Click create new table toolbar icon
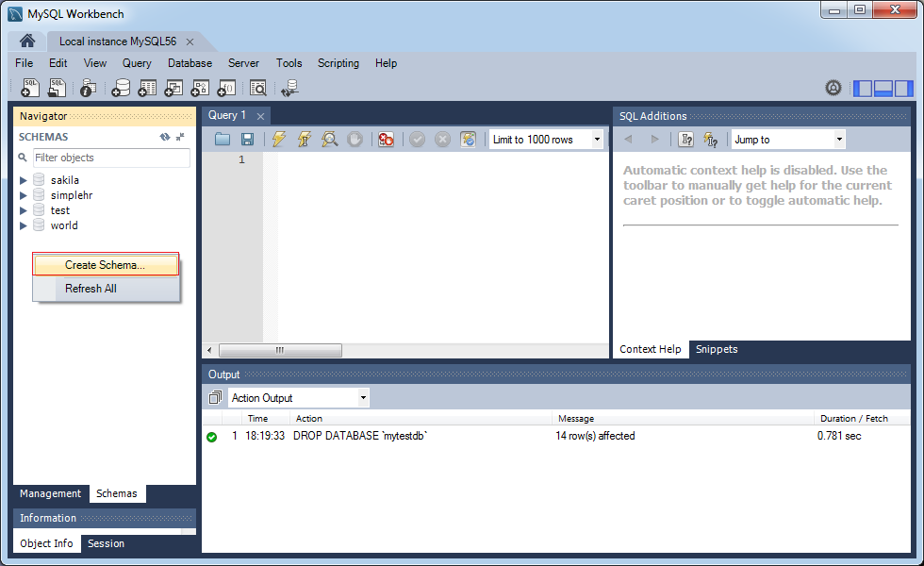Image resolution: width=924 pixels, height=566 pixels. 147,88
